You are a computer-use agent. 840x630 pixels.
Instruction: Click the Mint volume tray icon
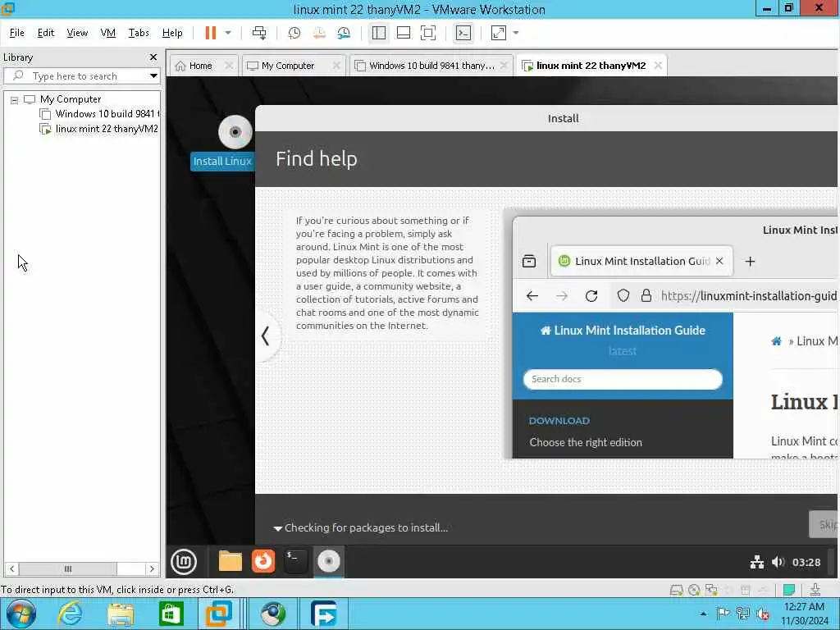(778, 562)
